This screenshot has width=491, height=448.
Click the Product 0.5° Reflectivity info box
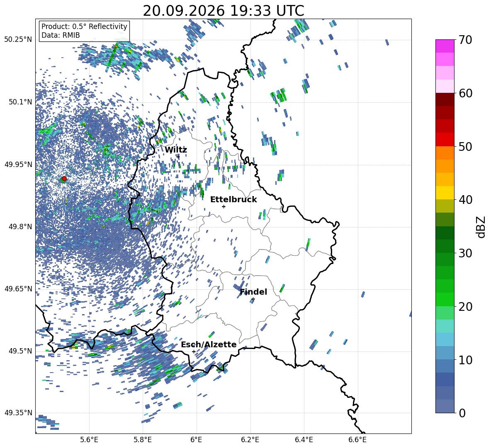(x=84, y=31)
